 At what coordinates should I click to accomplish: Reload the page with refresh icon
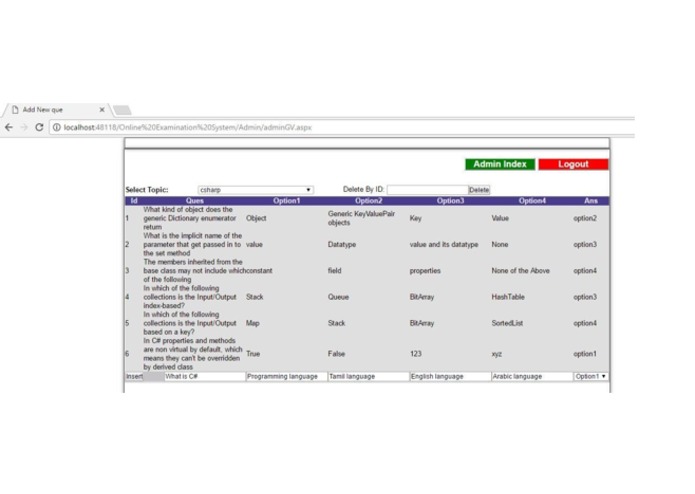tap(39, 128)
